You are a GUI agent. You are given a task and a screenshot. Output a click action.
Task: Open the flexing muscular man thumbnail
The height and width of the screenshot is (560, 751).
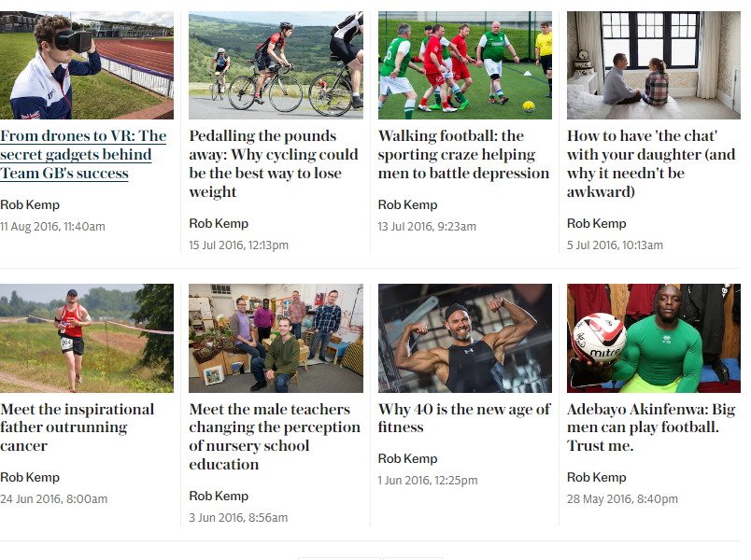[464, 338]
